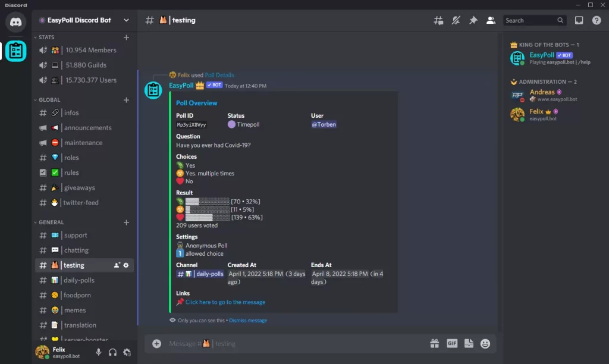This screenshot has height=364, width=609.
Task: Join the 10.954 Members voice channel
Action: (84, 50)
